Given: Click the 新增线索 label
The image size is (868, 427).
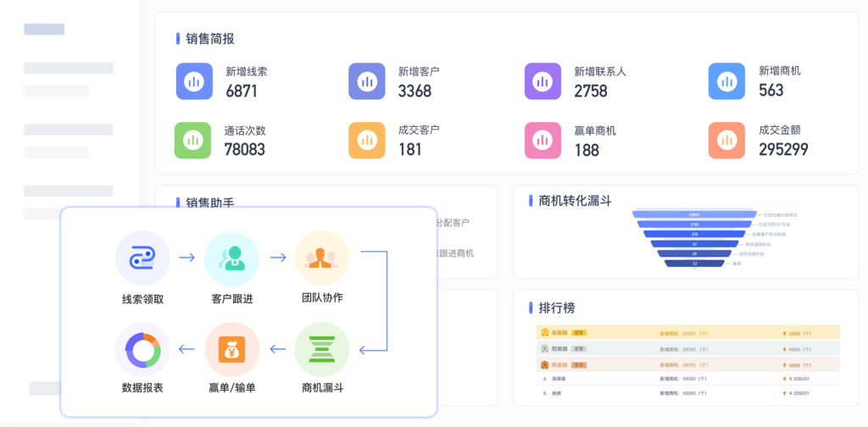Looking at the screenshot, I should point(247,71).
